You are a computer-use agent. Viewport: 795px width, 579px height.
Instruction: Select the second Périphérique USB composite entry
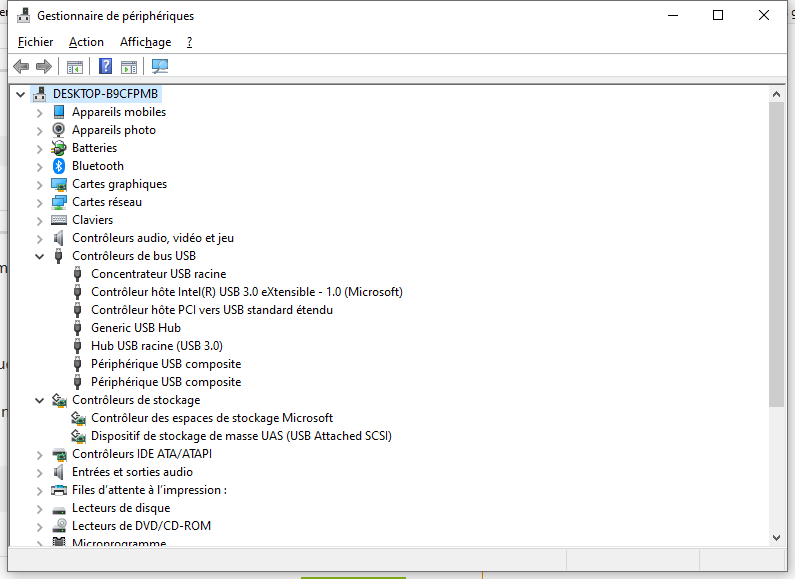(166, 382)
